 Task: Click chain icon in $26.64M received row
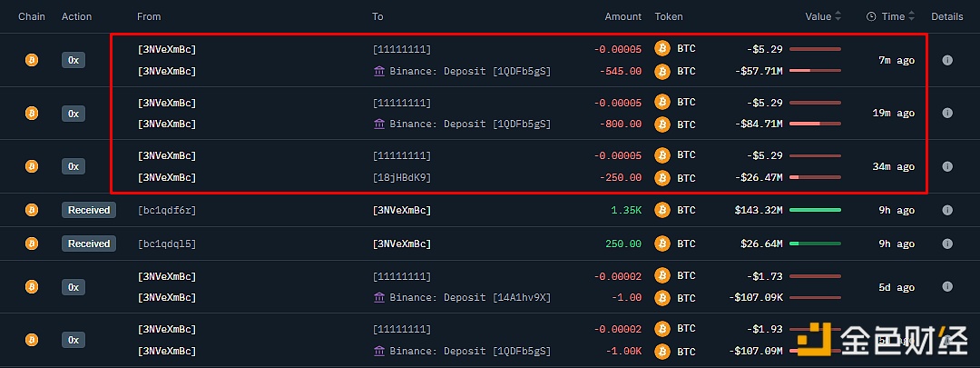click(x=31, y=244)
